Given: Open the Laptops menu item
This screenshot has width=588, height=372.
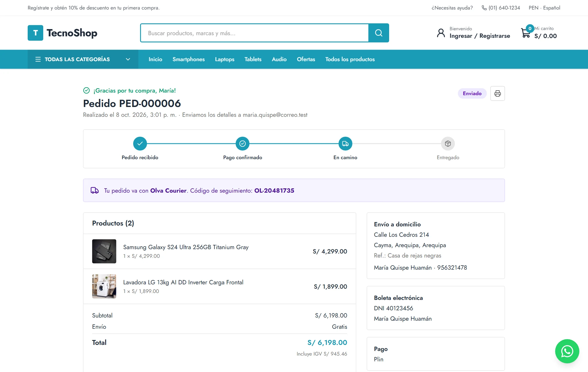Looking at the screenshot, I should click(x=225, y=59).
